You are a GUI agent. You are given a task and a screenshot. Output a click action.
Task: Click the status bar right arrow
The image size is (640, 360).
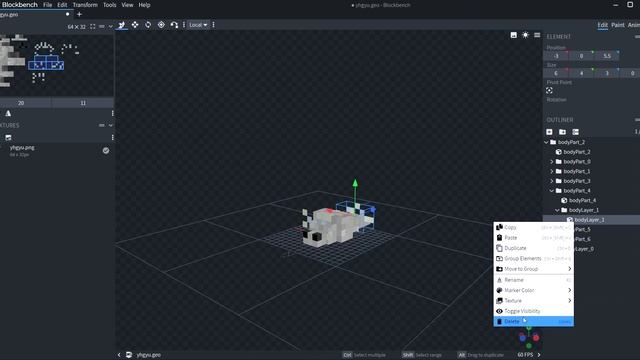(539, 355)
